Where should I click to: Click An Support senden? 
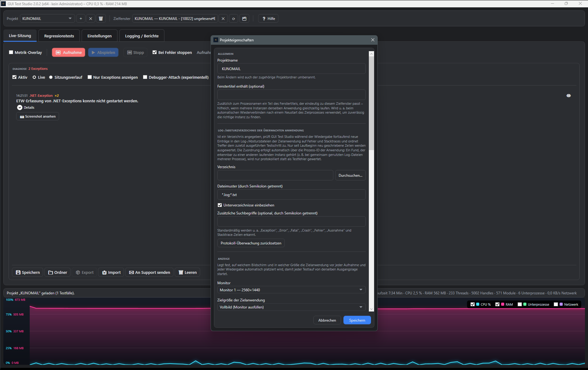pos(149,272)
